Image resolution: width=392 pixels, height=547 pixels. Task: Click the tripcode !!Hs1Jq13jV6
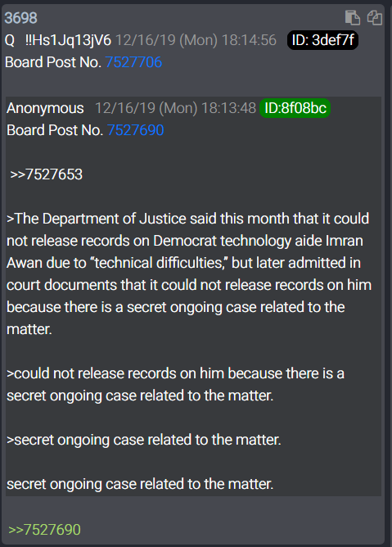click(x=69, y=40)
